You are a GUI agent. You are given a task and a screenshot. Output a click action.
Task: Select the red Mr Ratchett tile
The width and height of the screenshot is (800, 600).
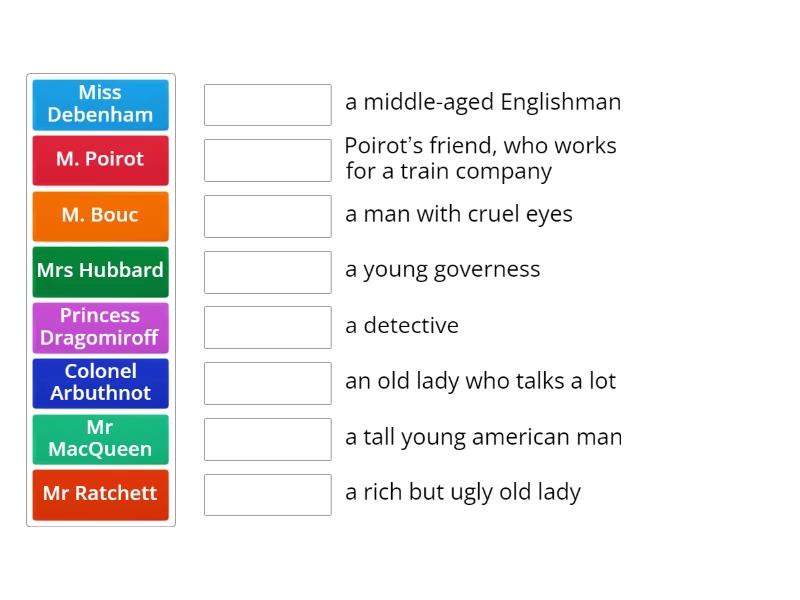(x=100, y=494)
